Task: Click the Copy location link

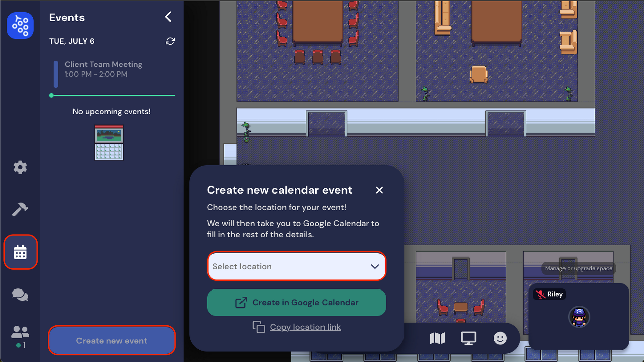Action: (305, 327)
